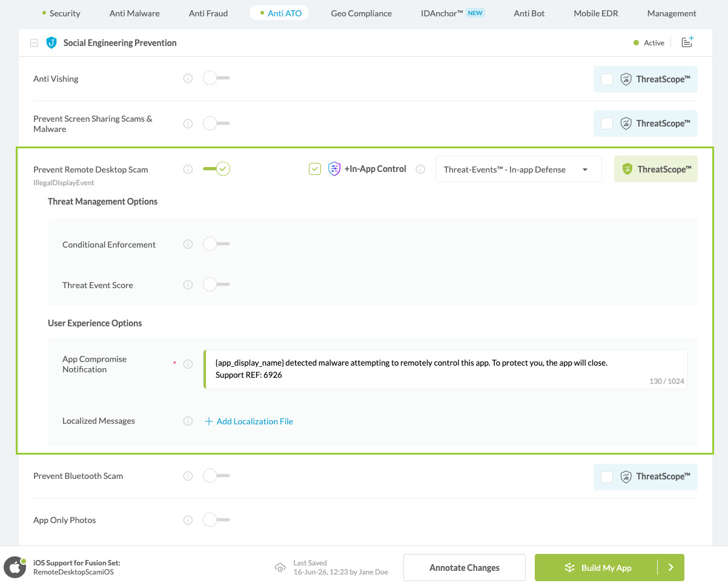Click the In-App Control shield icon
The width and height of the screenshot is (728, 586).
(x=334, y=169)
